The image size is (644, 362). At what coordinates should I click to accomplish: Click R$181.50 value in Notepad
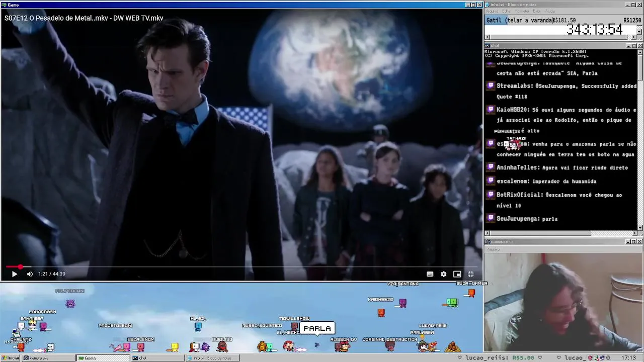click(564, 21)
